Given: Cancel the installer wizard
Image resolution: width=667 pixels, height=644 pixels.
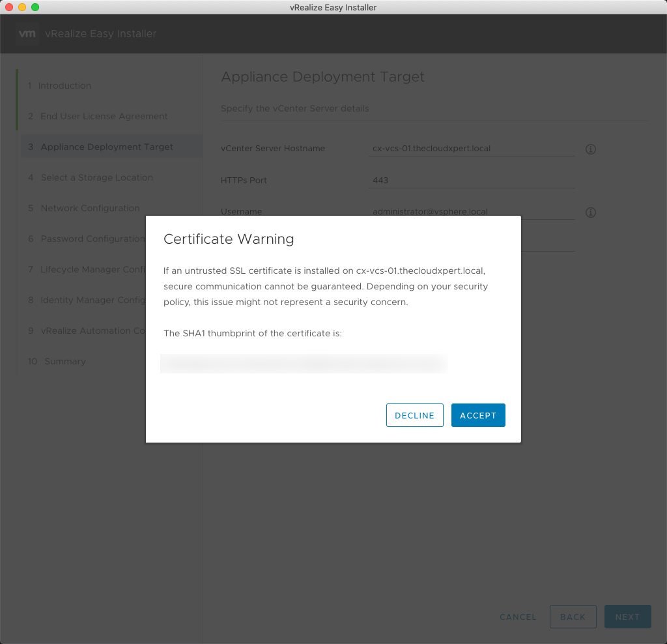Looking at the screenshot, I should tap(518, 617).
